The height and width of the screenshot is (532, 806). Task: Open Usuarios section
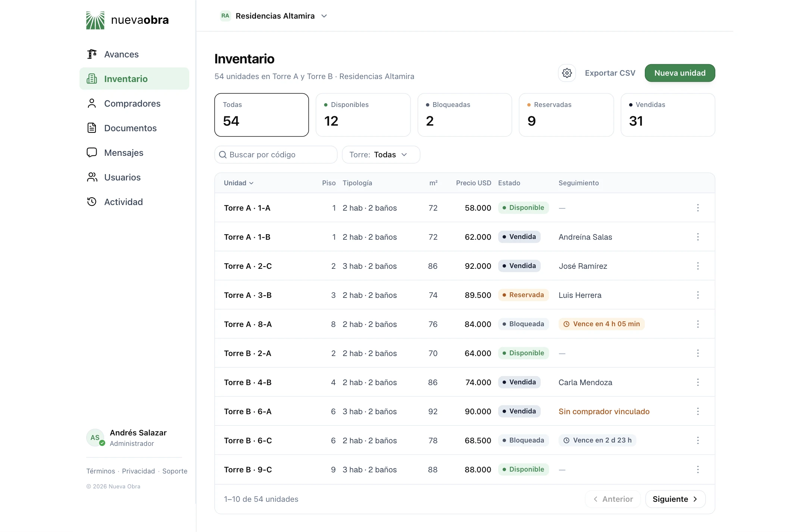(134, 177)
